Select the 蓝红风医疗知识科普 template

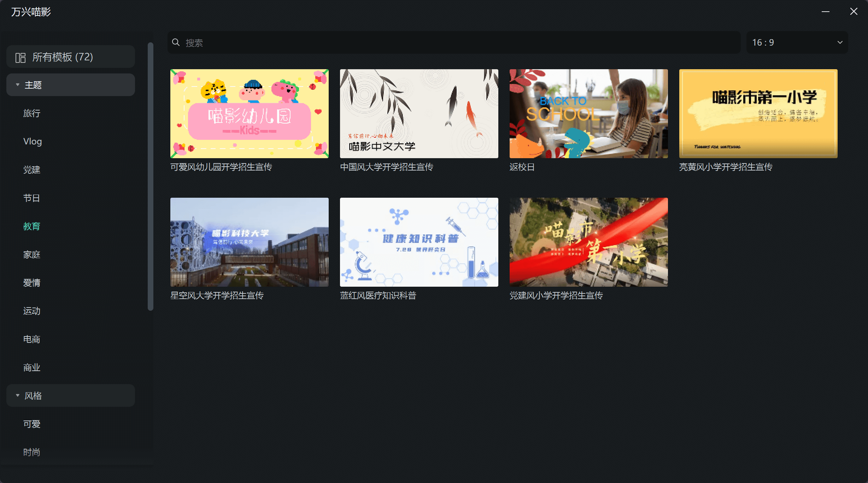(418, 242)
